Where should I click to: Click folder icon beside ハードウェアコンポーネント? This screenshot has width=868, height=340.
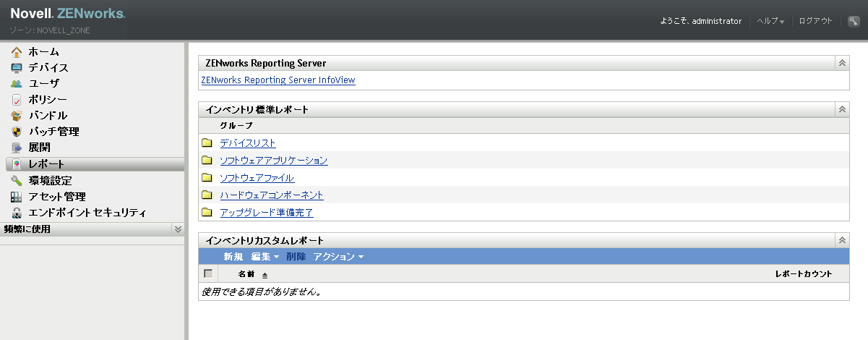pyautogui.click(x=207, y=195)
